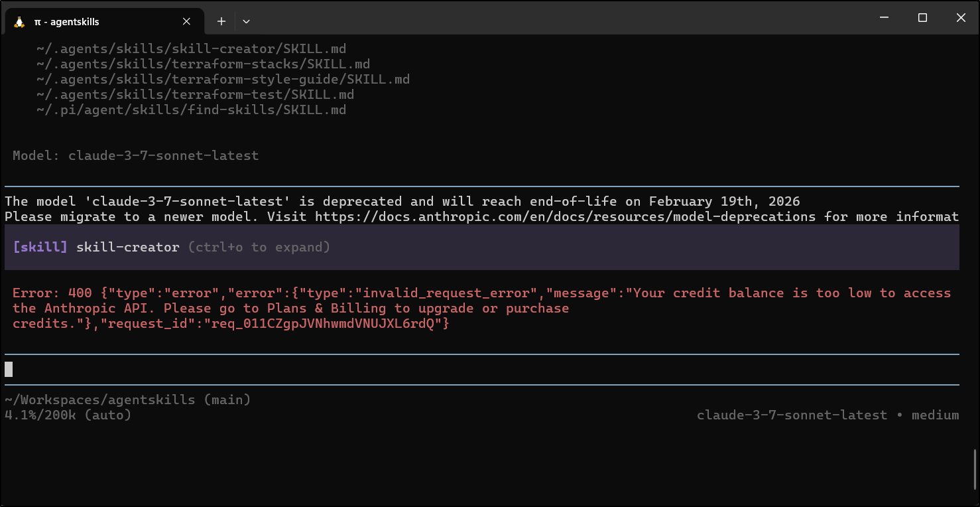Click the terraform-stacks/SKILL.md path
Screen dimensions: 980x507
[x=203, y=64]
